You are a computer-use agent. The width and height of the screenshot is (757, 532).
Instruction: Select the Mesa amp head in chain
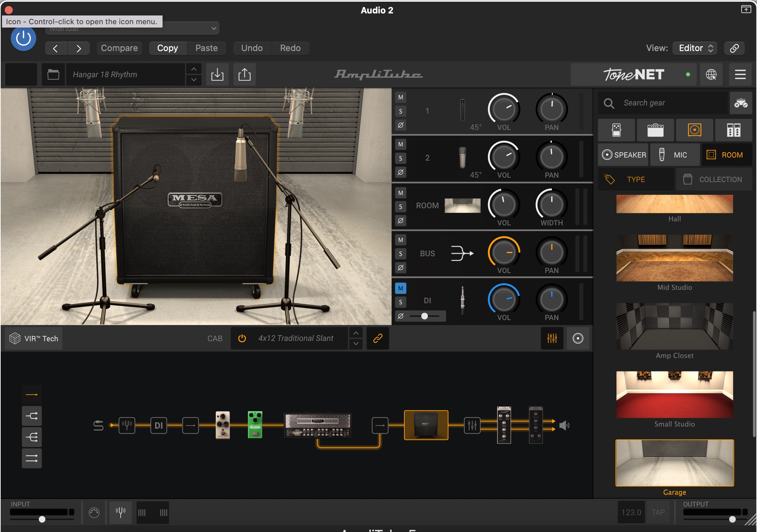[317, 426]
